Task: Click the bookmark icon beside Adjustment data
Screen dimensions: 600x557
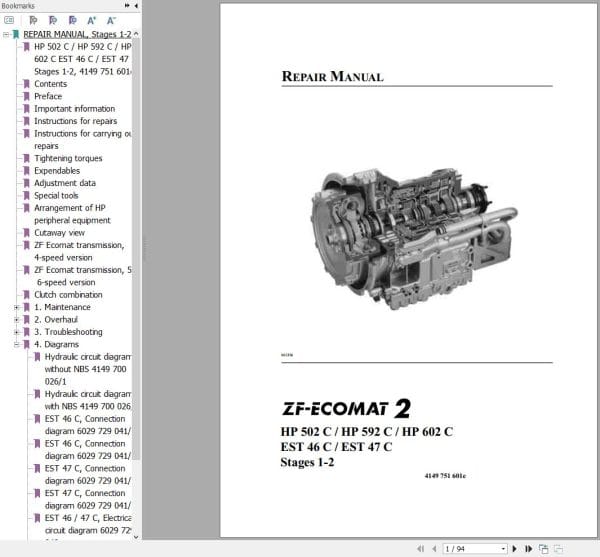Action: 26,183
